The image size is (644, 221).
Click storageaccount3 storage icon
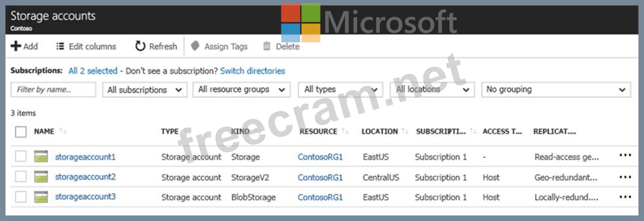pyautogui.click(x=41, y=197)
